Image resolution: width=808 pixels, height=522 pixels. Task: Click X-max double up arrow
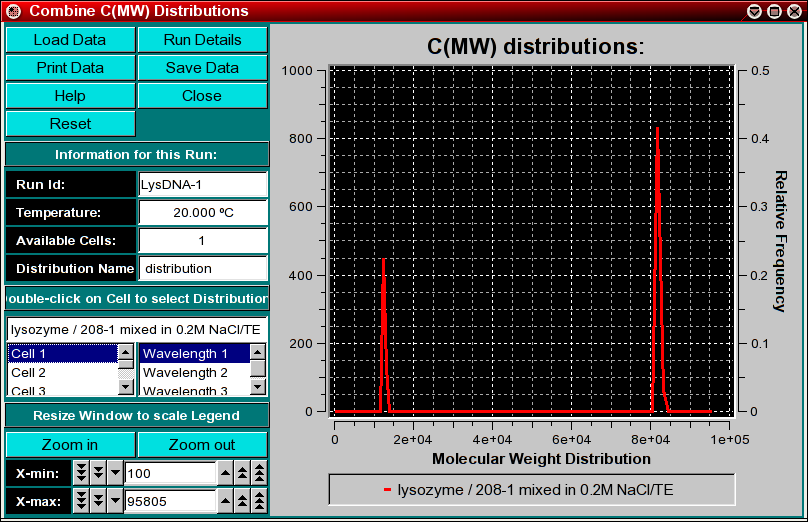243,501
